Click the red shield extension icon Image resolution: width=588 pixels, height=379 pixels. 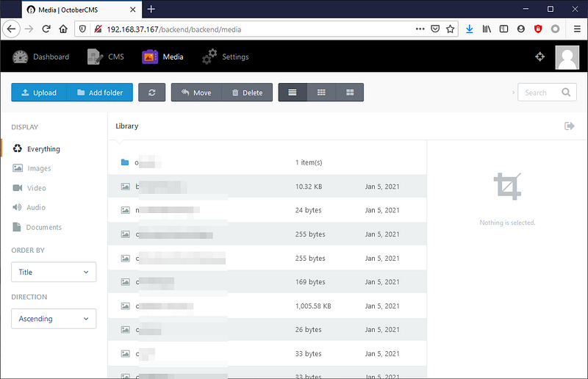pos(538,29)
